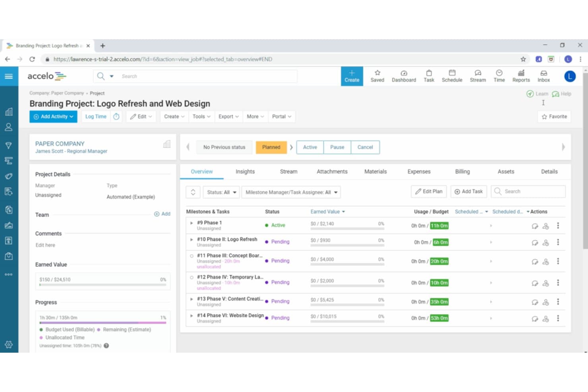Click the Add Task button
588x392 pixels.
(x=468, y=191)
